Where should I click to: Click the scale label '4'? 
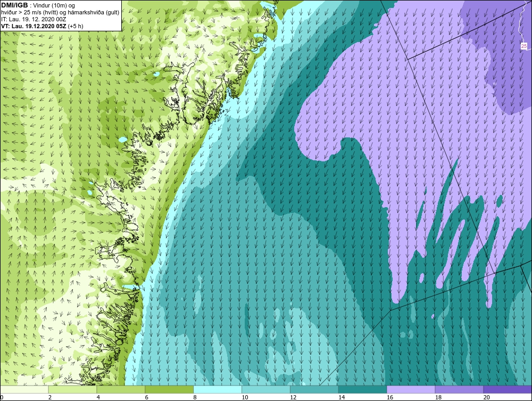click(98, 397)
